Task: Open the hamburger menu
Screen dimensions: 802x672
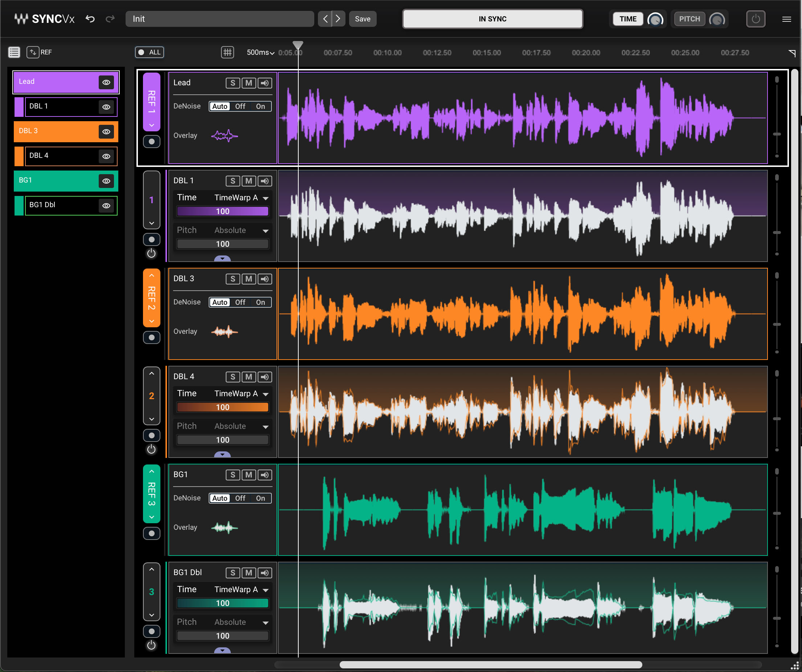Action: 786,19
